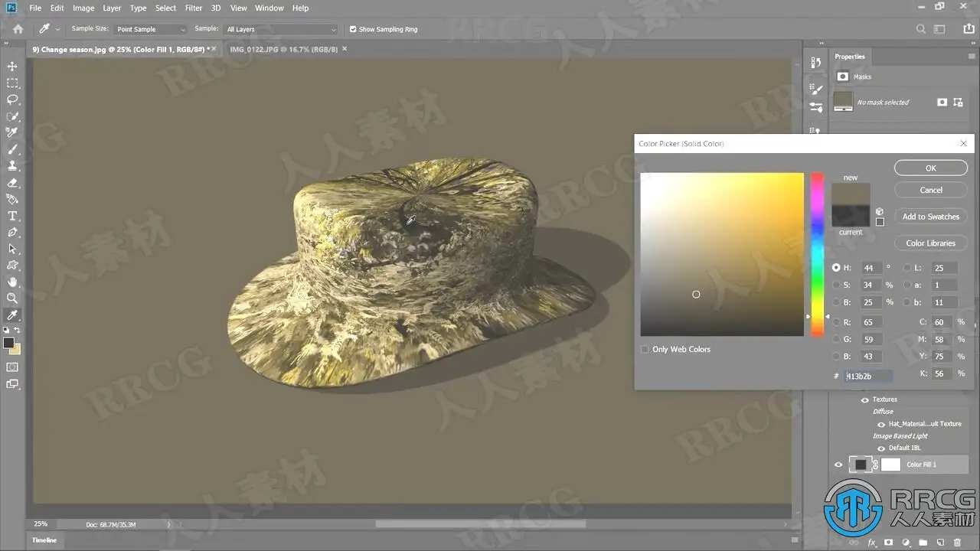The width and height of the screenshot is (980, 551).
Task: Click Cancel in the Color Picker
Action: tap(931, 190)
